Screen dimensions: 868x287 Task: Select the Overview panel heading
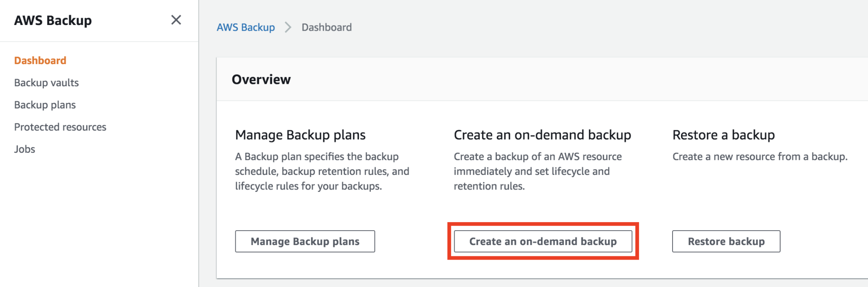tap(261, 79)
